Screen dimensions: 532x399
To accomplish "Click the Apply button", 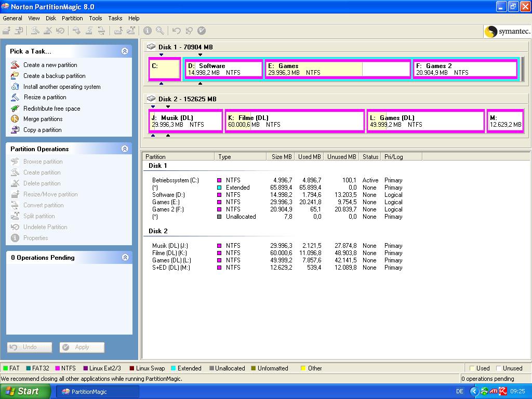I will click(82, 347).
